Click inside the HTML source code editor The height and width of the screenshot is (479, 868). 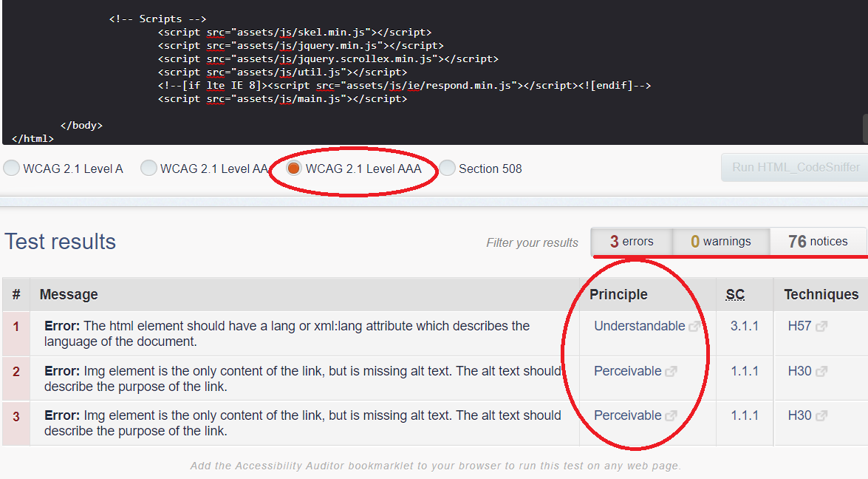tap(443, 74)
